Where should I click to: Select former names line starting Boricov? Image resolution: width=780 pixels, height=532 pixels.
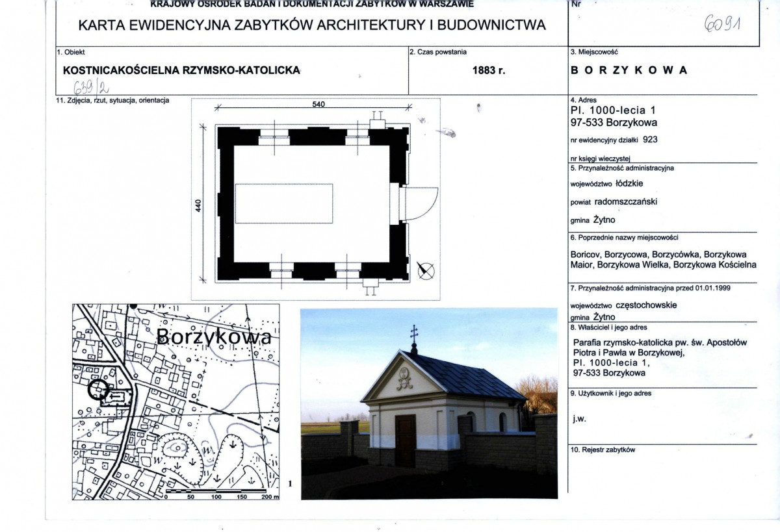[x=658, y=254]
